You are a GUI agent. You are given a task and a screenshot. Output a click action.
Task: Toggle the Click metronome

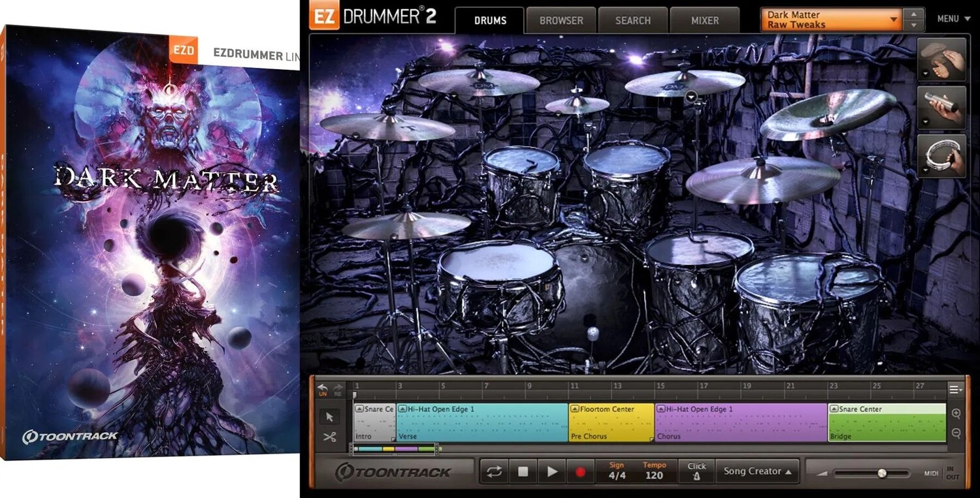pyautogui.click(x=696, y=471)
